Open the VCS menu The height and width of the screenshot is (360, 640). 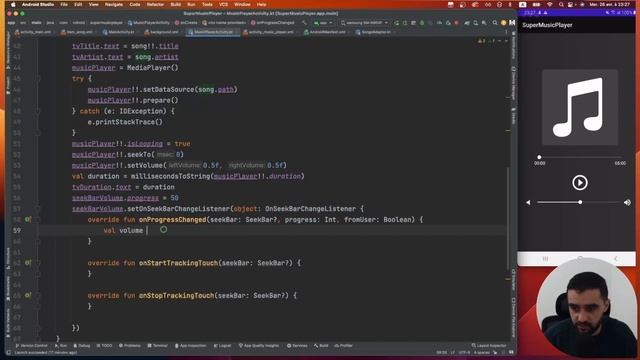tap(223, 4)
